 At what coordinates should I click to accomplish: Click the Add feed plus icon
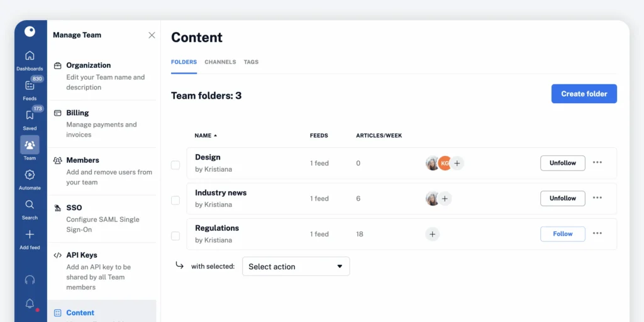[30, 235]
